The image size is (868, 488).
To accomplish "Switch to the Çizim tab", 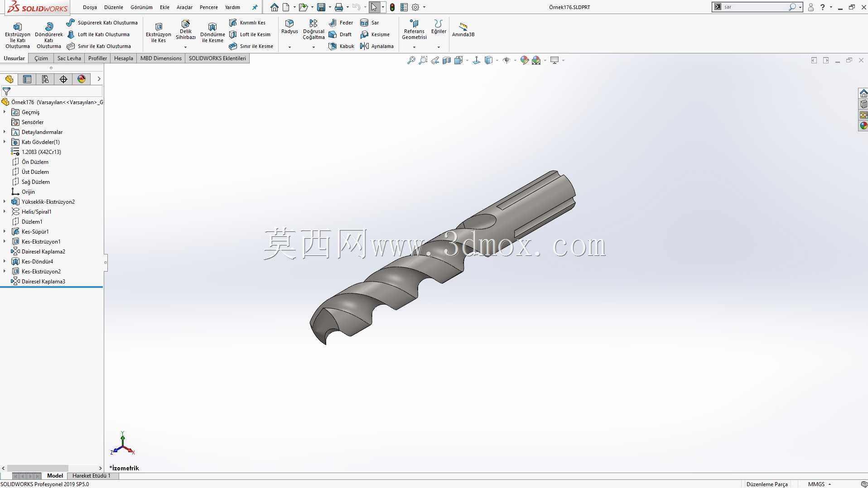I will (41, 58).
